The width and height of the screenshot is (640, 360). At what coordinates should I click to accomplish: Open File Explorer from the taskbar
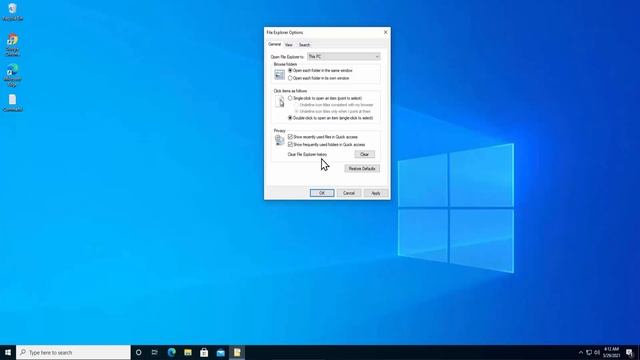coord(188,352)
